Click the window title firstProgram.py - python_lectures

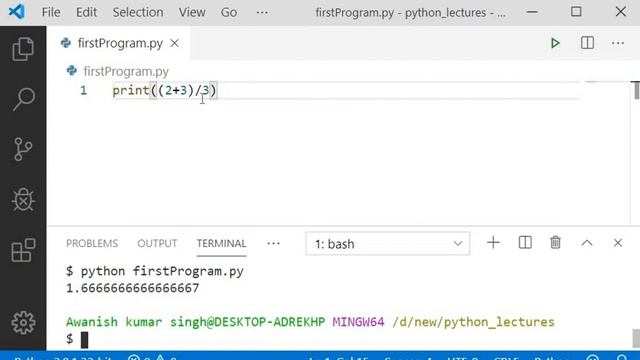click(410, 13)
